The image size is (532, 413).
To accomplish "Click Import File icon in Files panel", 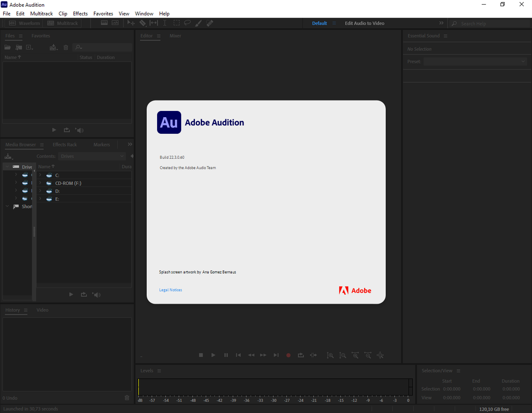I will [x=19, y=47].
